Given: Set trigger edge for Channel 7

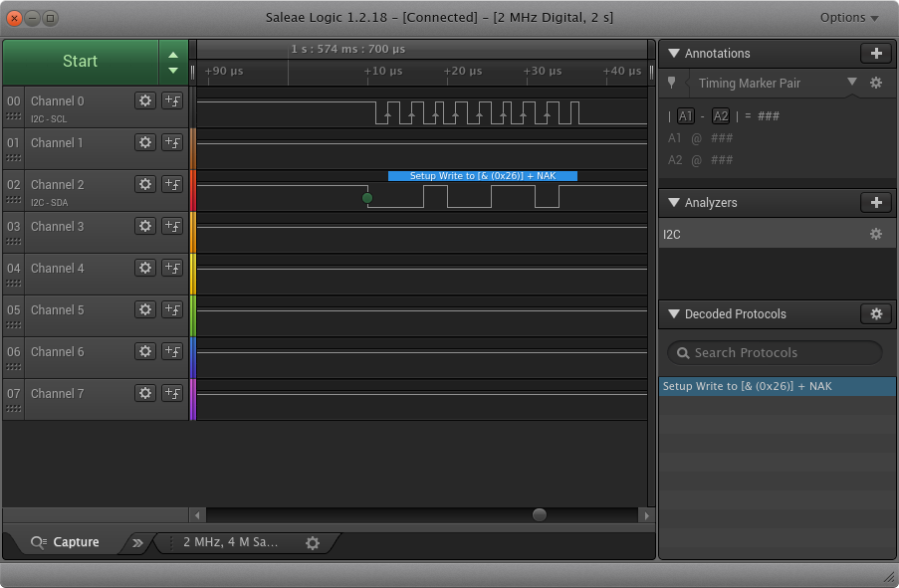Looking at the screenshot, I should (x=172, y=394).
